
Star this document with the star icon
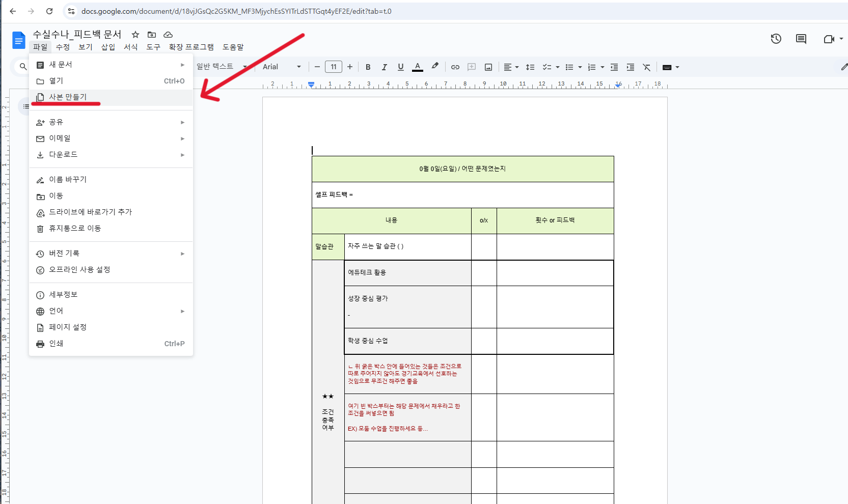point(135,35)
